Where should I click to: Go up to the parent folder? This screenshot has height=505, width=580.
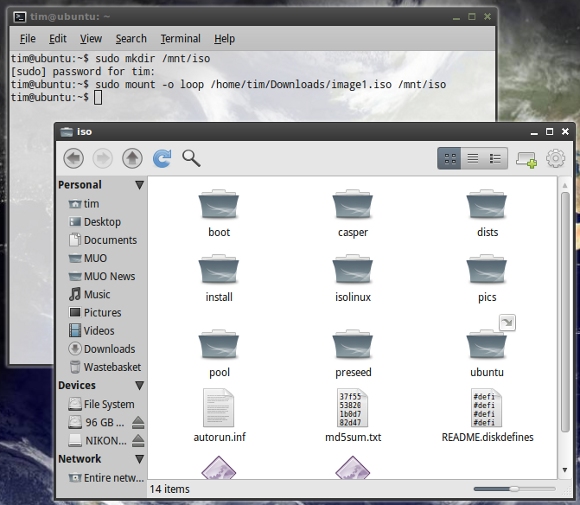132,158
